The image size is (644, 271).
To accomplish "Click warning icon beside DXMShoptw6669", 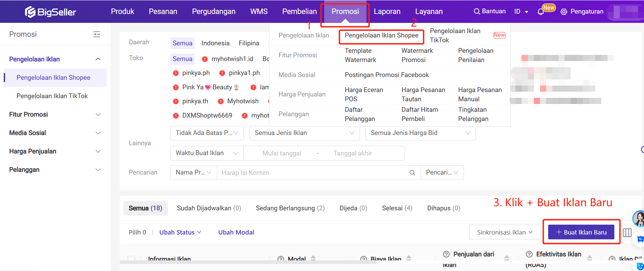I will point(176,116).
